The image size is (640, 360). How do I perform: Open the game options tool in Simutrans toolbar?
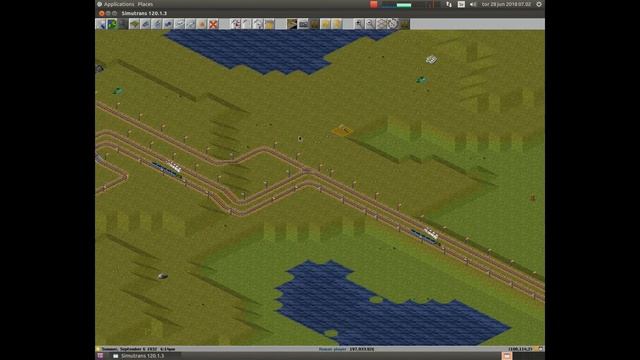click(x=101, y=24)
